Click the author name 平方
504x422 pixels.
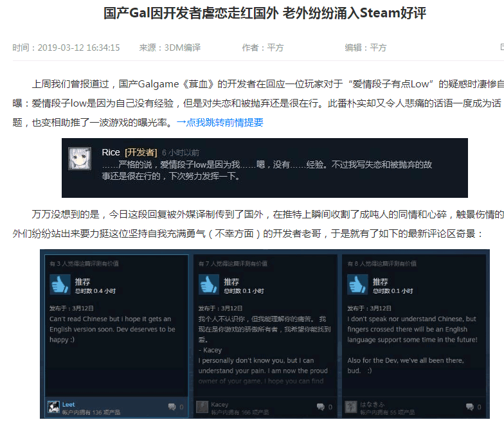click(x=275, y=48)
